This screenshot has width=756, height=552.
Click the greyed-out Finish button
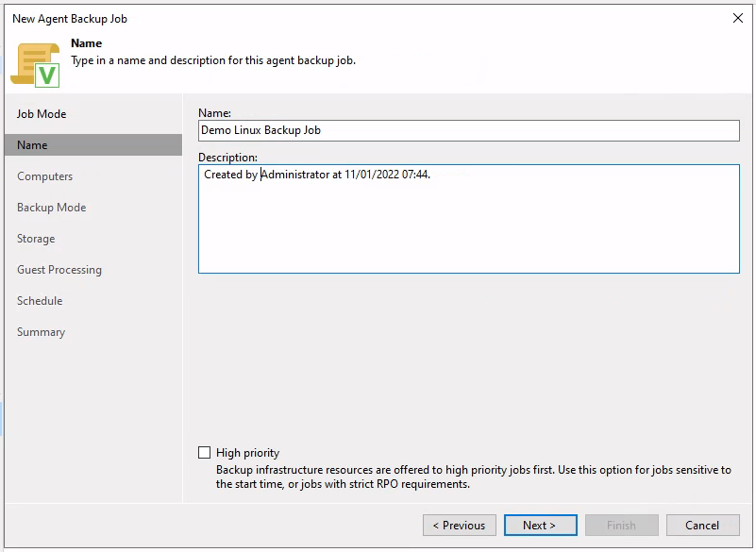(x=621, y=526)
